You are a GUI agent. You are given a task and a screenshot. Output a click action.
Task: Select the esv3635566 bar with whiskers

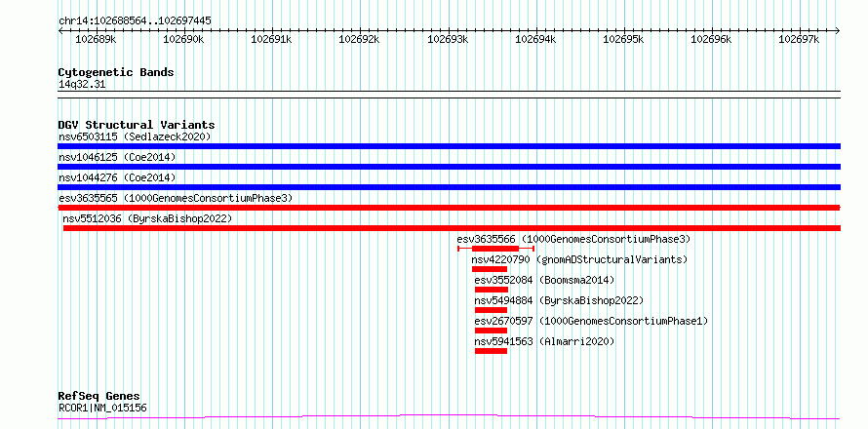pos(495,249)
